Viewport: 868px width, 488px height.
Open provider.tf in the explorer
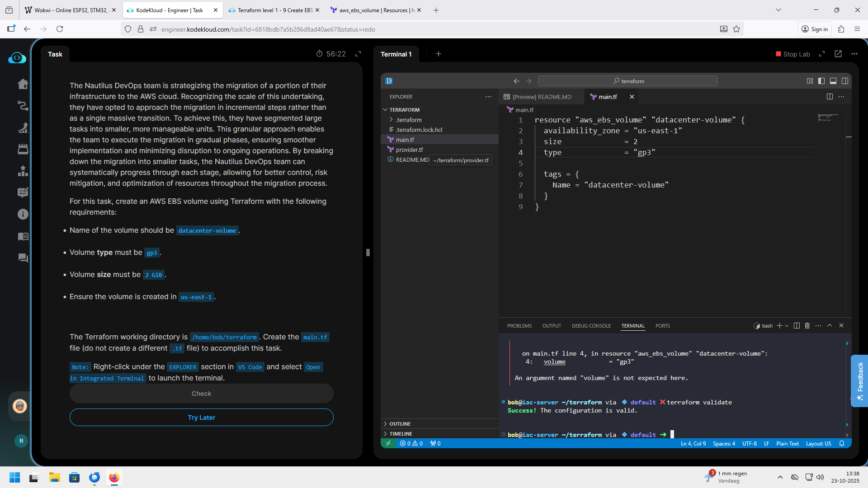tap(409, 150)
